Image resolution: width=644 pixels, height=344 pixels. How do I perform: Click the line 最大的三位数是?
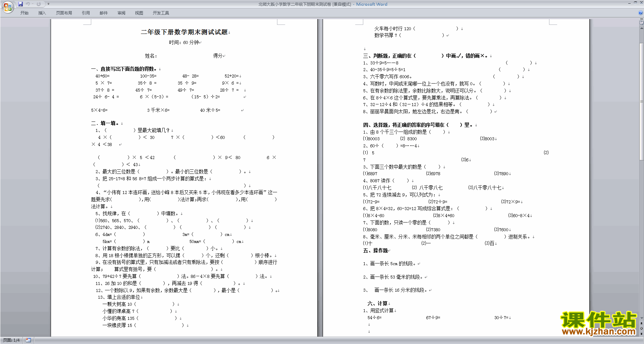point(172,171)
